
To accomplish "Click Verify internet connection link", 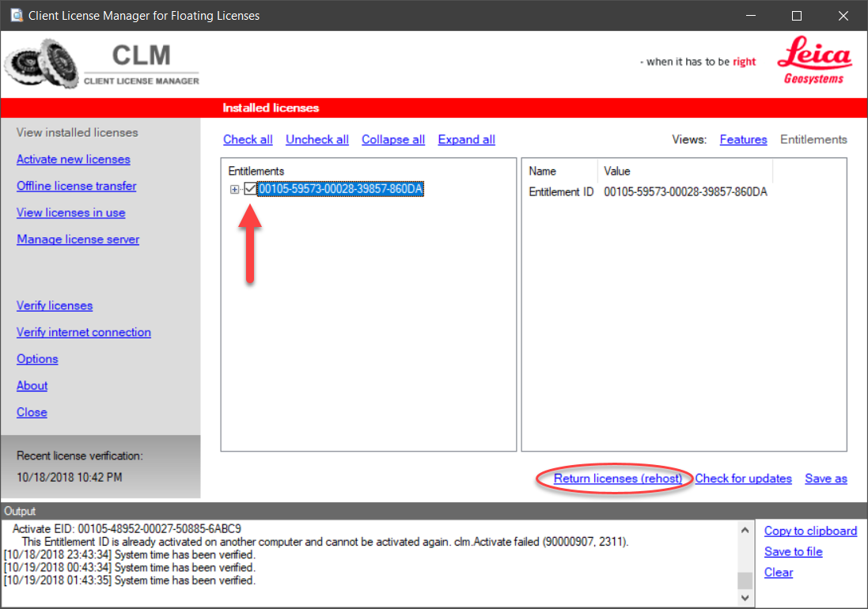I will (84, 332).
